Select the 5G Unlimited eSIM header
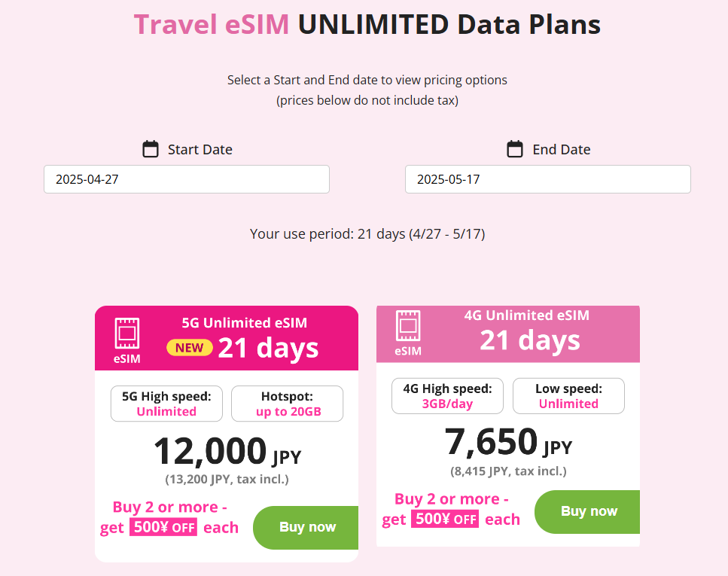Image resolution: width=728 pixels, height=576 pixels. tap(245, 323)
